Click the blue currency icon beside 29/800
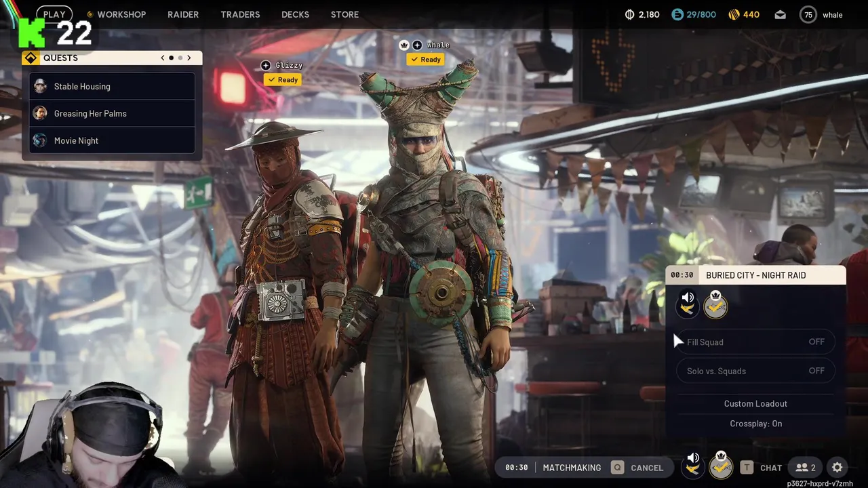 point(677,14)
